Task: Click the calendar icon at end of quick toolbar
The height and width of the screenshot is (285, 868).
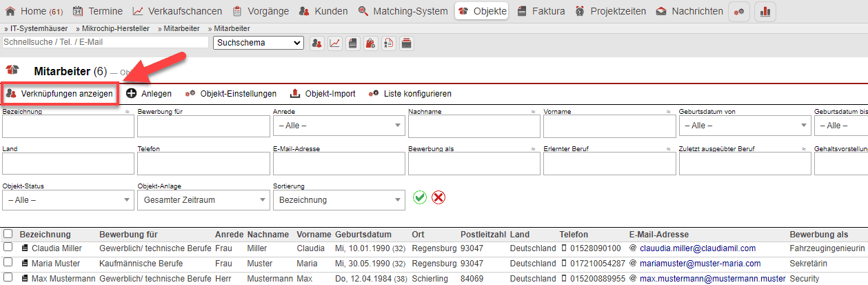Action: 406,43
